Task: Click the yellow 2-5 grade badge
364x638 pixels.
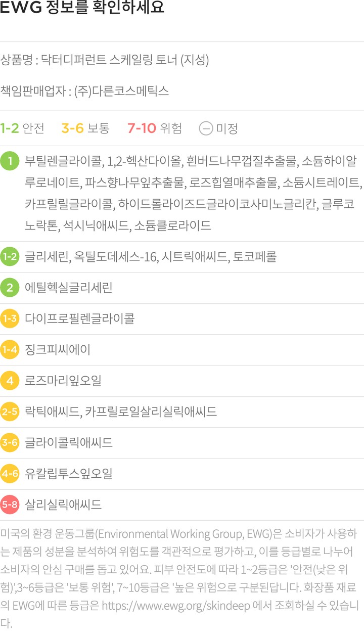Action: point(10,412)
